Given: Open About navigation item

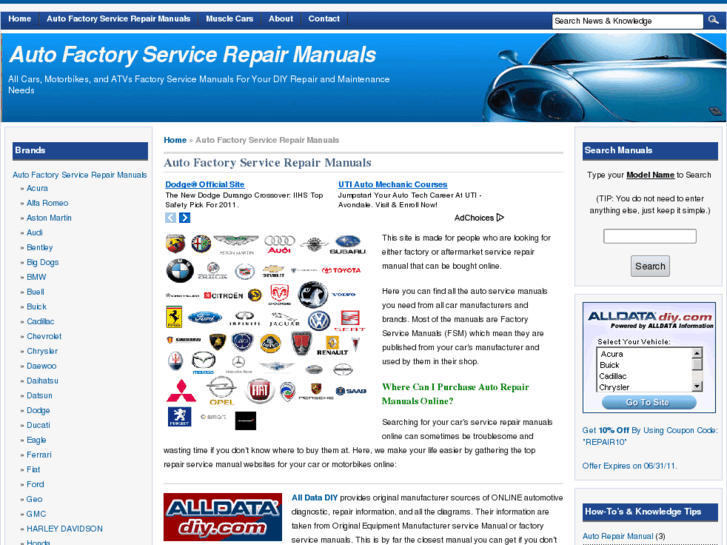Looking at the screenshot, I should tap(281, 19).
